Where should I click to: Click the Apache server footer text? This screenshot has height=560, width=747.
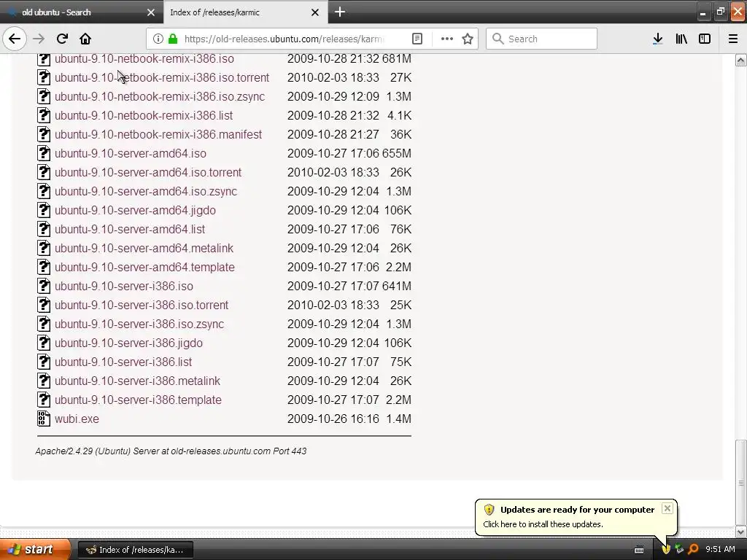(171, 451)
